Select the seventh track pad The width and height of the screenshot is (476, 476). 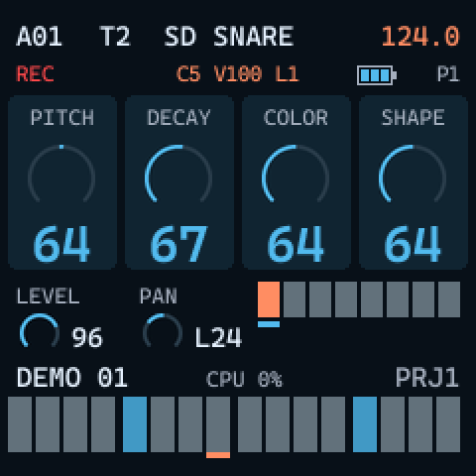coord(423,299)
